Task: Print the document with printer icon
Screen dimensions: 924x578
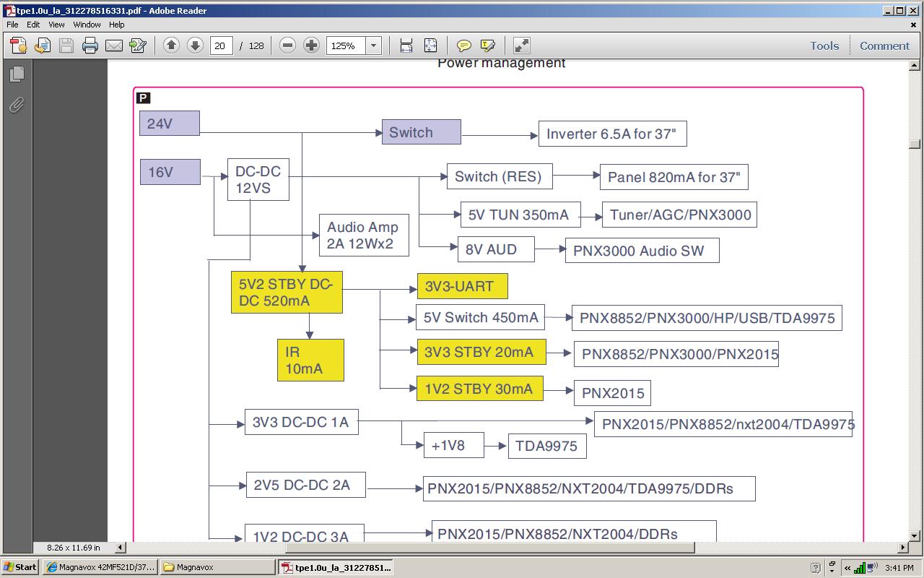Action: (x=90, y=46)
